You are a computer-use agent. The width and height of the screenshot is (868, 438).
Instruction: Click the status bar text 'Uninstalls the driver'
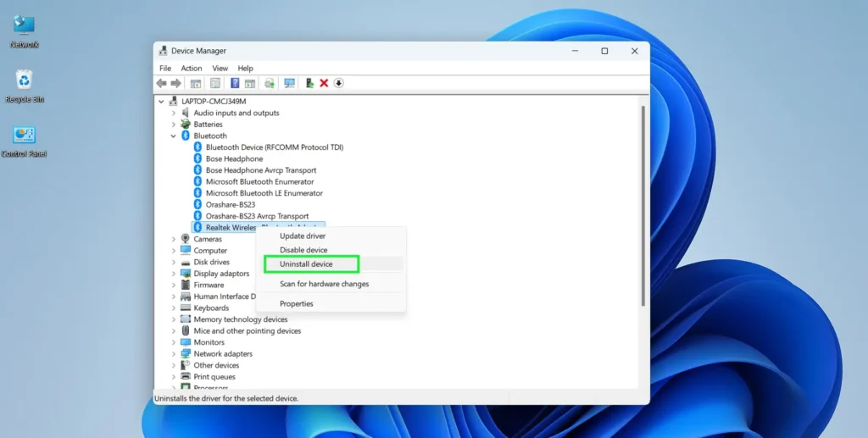225,398
